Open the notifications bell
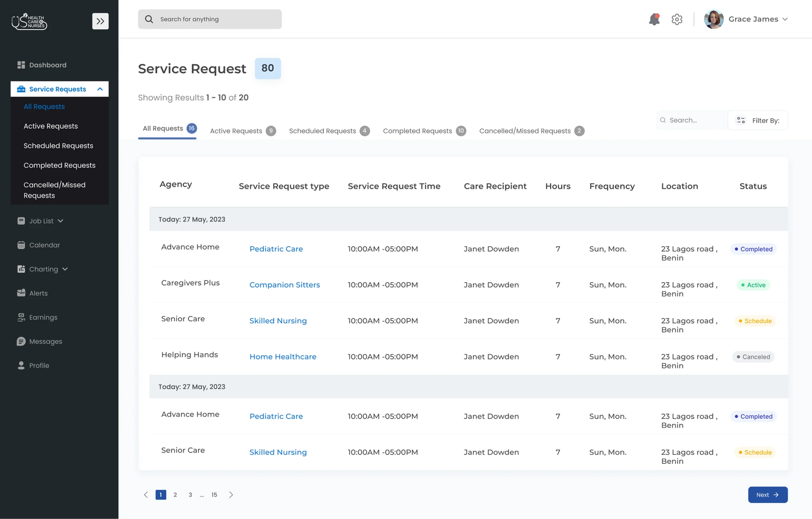Image resolution: width=812 pixels, height=519 pixels. pyautogui.click(x=655, y=19)
